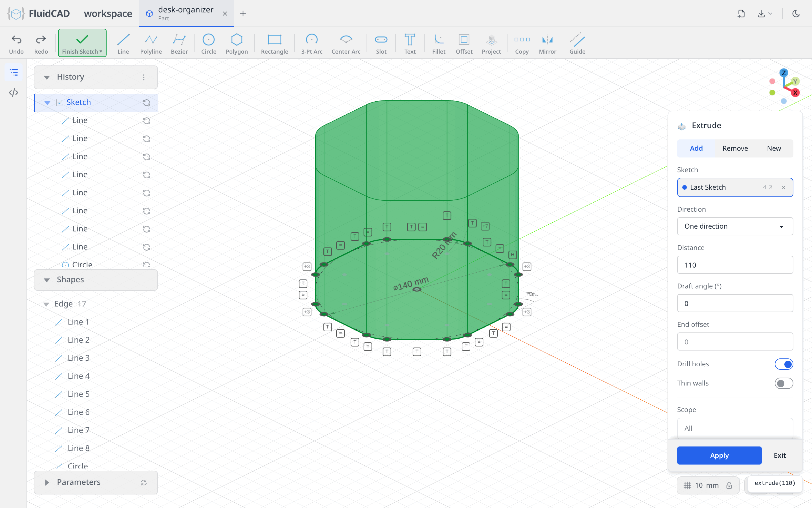Open the history tree sidebar panel
The image size is (812, 508).
click(14, 72)
